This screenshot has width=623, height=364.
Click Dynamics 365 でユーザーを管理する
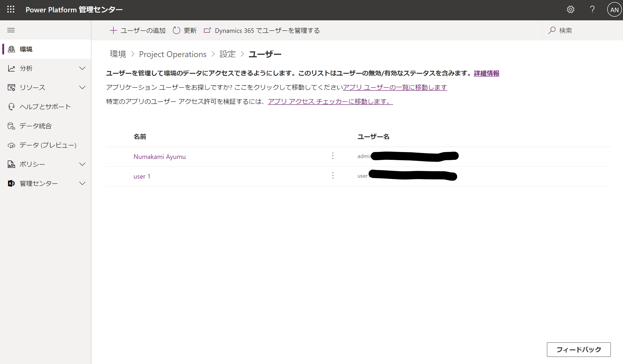click(262, 30)
